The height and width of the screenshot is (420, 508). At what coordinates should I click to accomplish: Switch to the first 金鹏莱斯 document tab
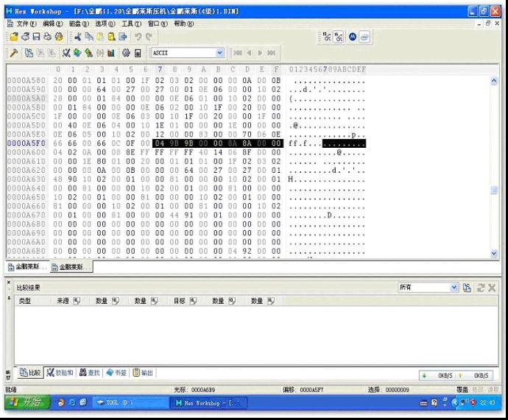(27, 267)
